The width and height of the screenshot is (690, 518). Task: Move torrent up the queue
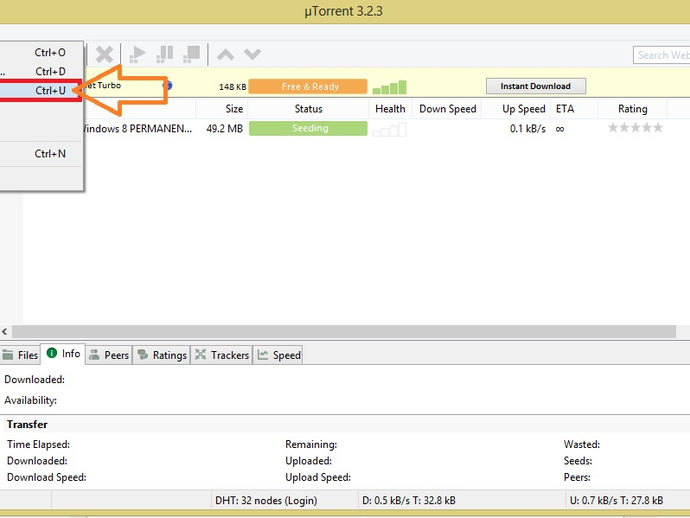click(225, 55)
